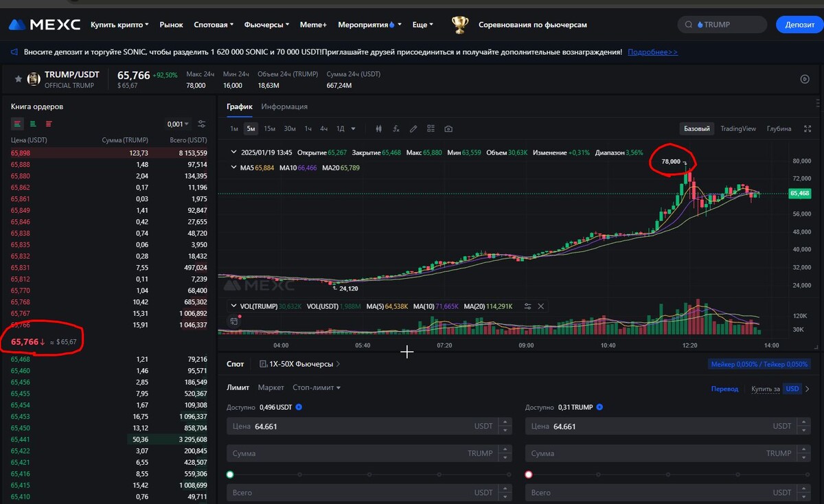Switch to Маркет order tab
This screenshot has height=504, width=824.
271,387
